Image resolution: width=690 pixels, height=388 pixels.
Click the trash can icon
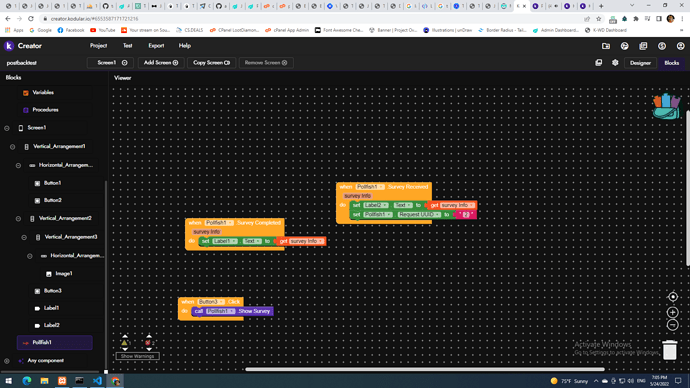tap(670, 350)
